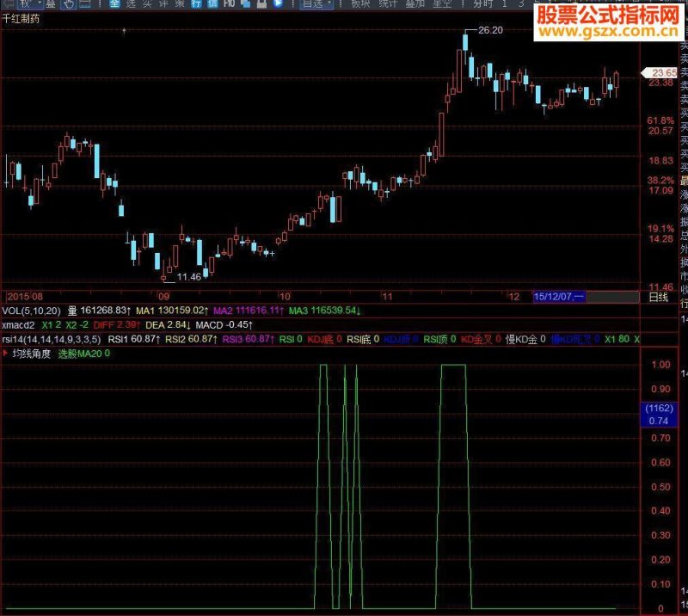This screenshot has height=616, width=688.
Task: Expand the 权 dropdown arrow
Action: pyautogui.click(x=40, y=3)
